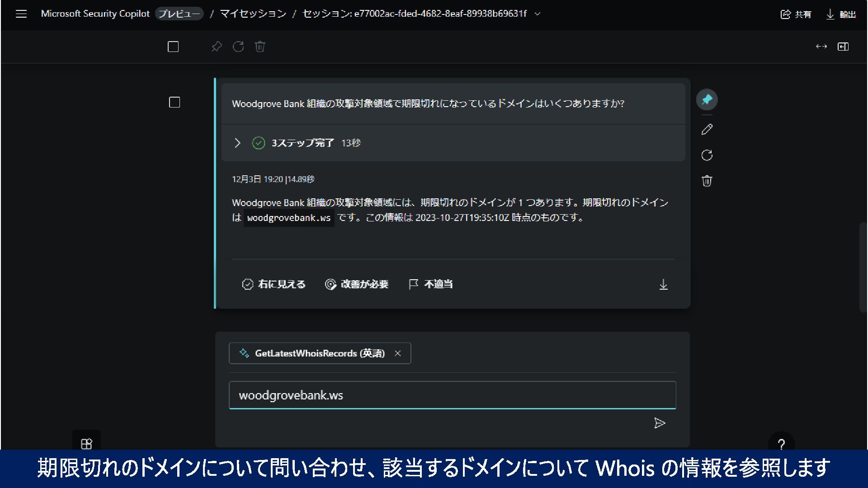Open the hamburger navigation menu

pos(21,14)
